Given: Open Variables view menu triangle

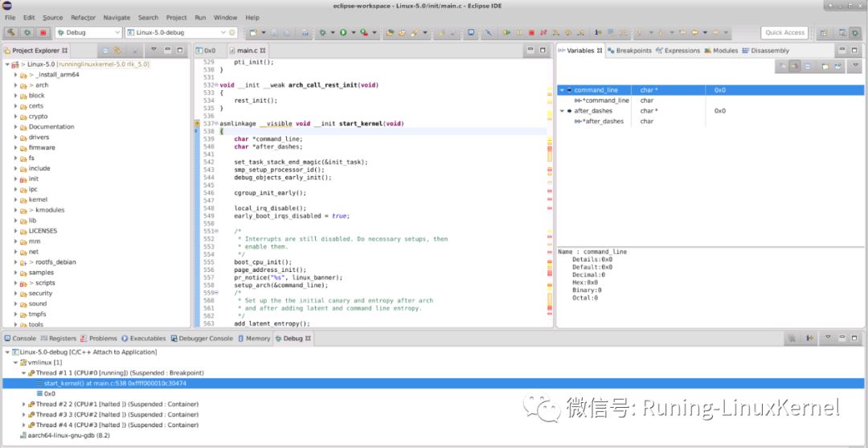Looking at the screenshot, I should tap(856, 65).
